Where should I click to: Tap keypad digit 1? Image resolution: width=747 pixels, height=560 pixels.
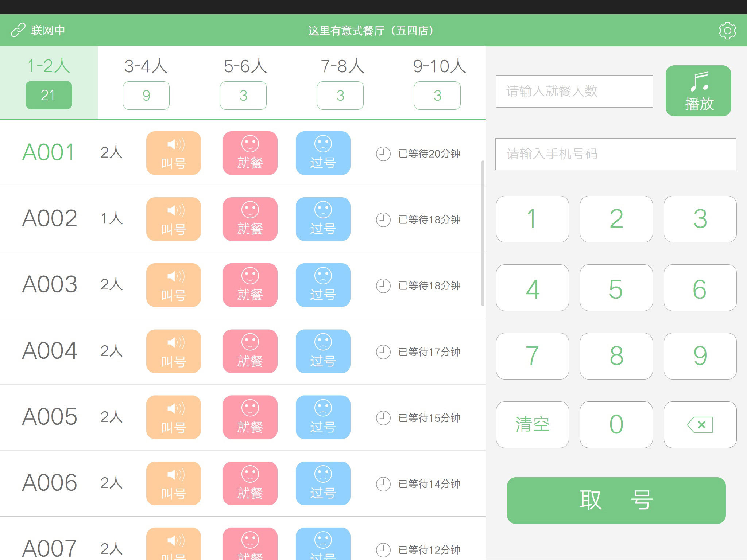point(532,219)
